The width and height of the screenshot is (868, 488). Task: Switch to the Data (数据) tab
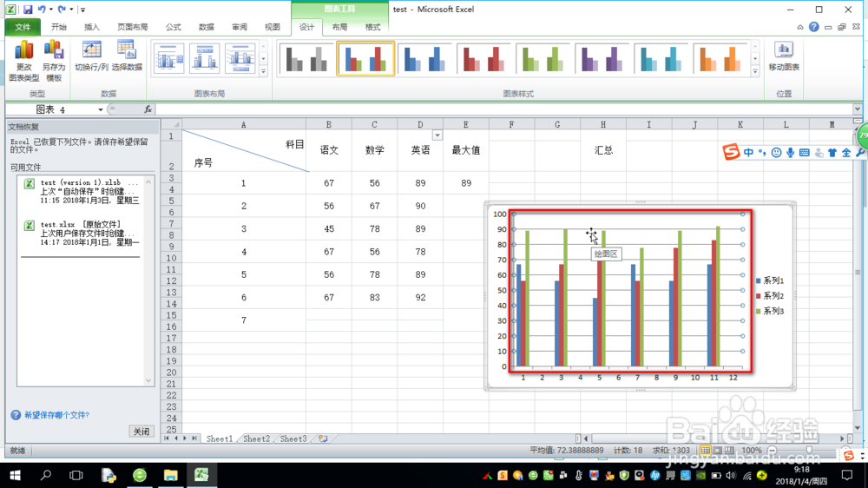click(x=207, y=27)
